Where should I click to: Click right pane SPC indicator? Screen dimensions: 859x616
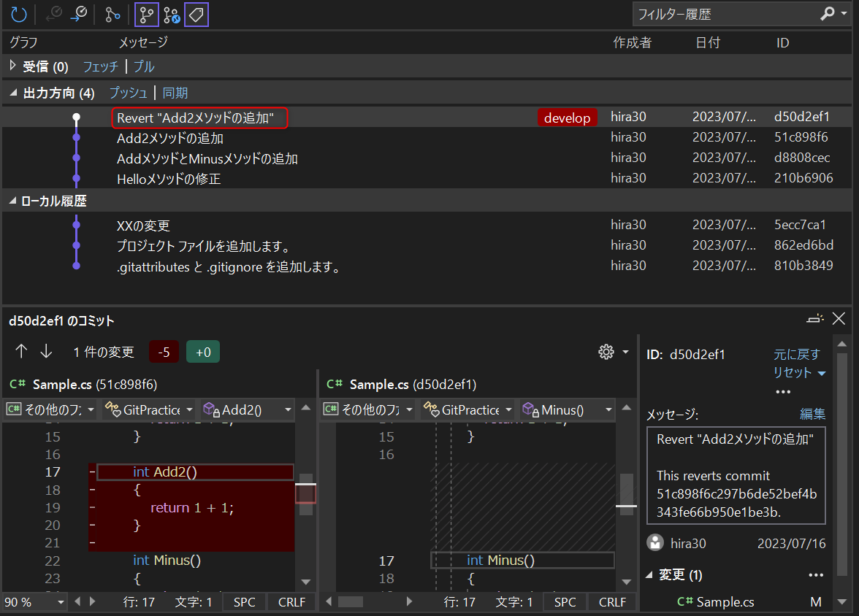565,601
